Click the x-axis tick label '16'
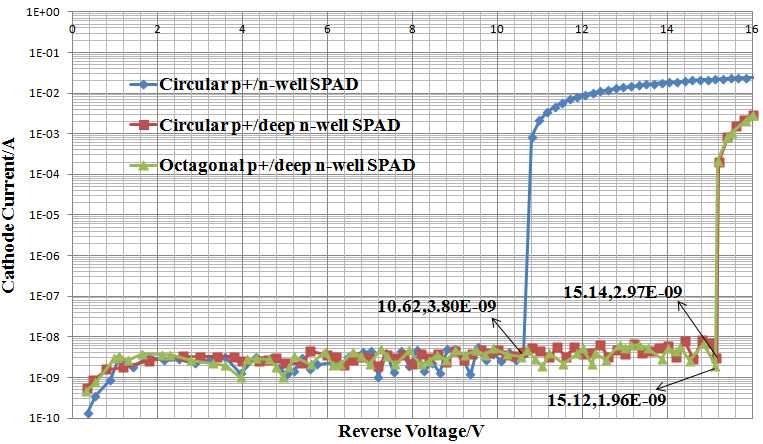 click(x=752, y=29)
